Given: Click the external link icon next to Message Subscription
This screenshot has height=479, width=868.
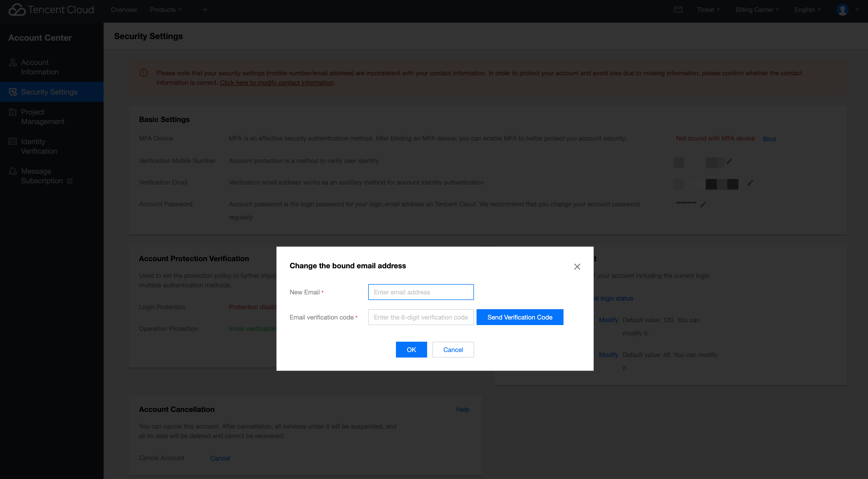Looking at the screenshot, I should tap(70, 181).
